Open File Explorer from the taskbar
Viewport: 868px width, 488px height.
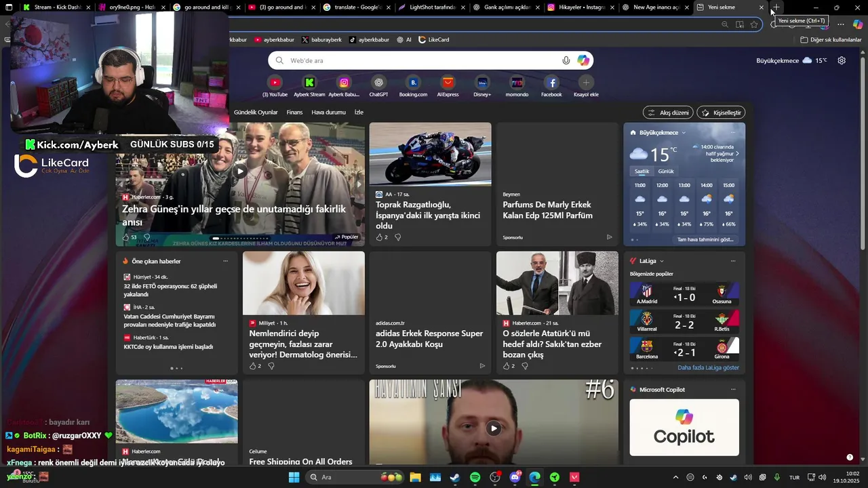coord(414,477)
